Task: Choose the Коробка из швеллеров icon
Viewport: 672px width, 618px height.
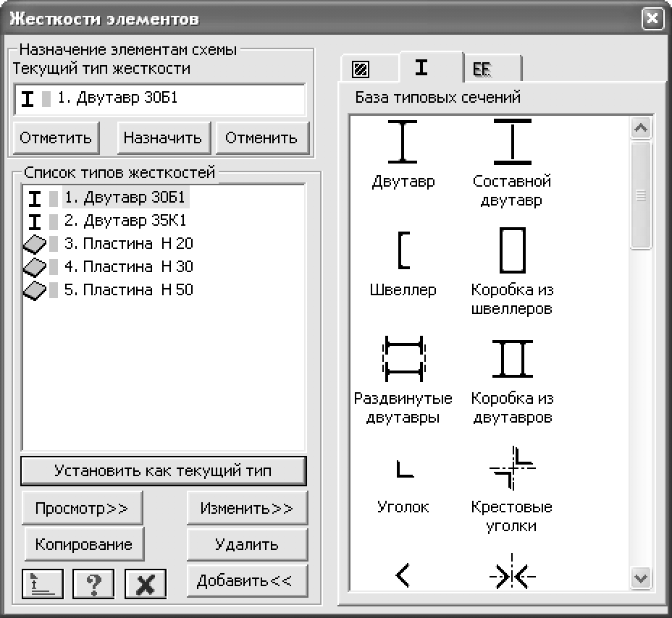Action: [x=513, y=250]
